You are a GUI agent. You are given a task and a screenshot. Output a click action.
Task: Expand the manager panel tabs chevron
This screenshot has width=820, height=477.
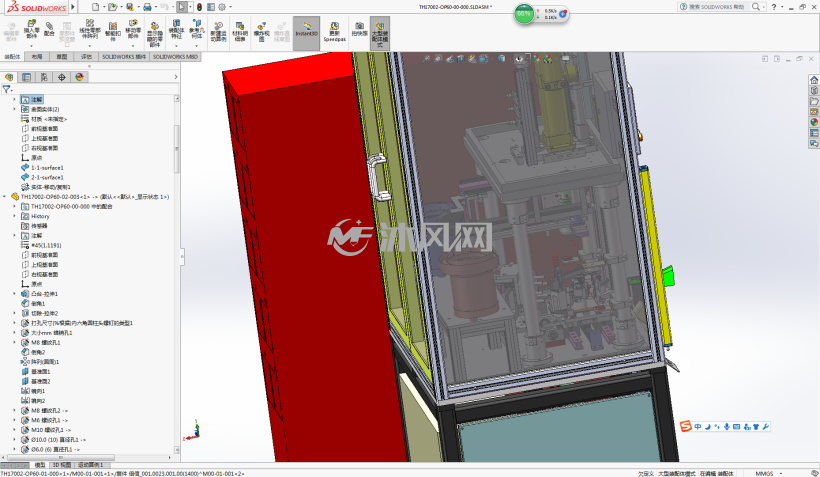tap(176, 77)
